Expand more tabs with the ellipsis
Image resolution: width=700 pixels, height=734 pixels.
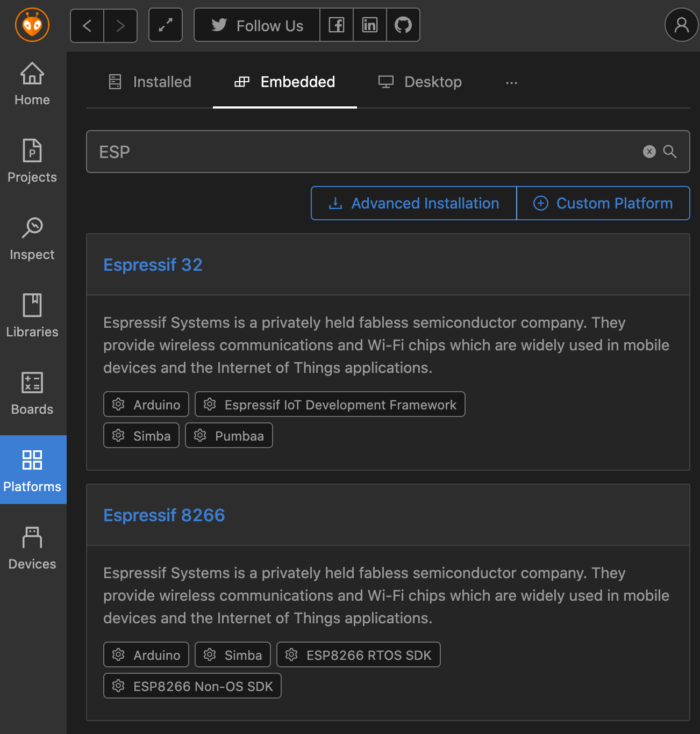512,82
